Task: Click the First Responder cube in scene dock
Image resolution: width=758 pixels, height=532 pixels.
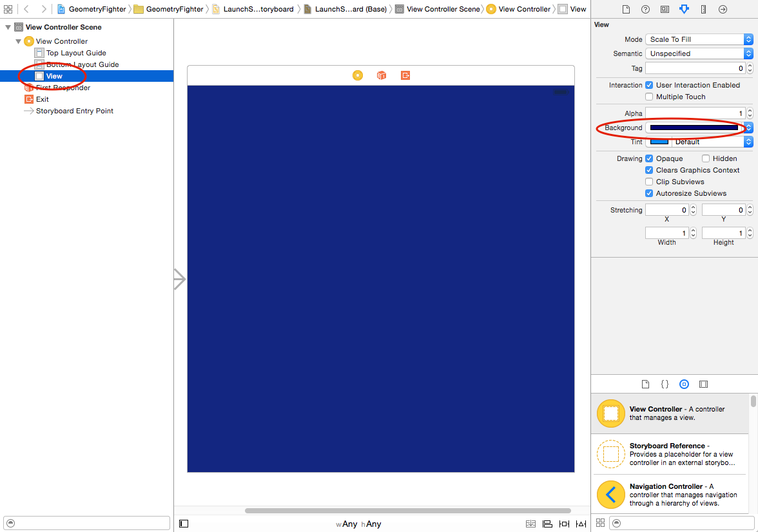Action: click(382, 75)
